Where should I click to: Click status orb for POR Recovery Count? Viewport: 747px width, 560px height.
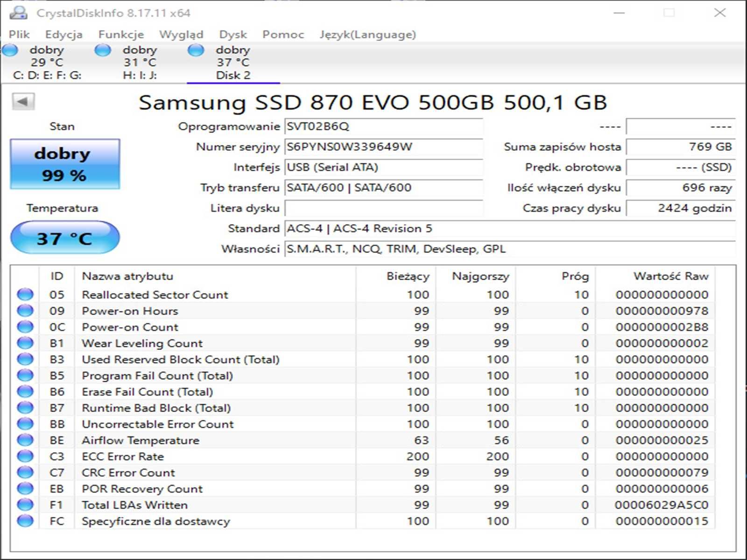pyautogui.click(x=25, y=489)
